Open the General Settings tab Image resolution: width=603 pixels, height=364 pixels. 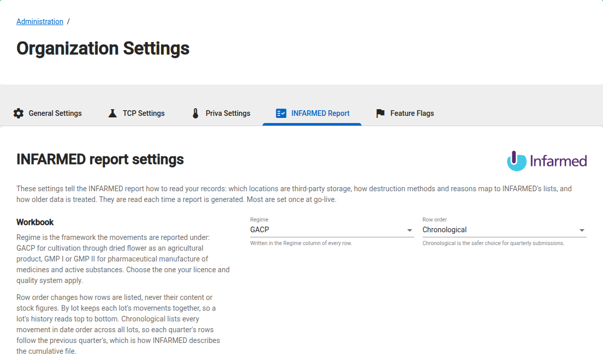[x=48, y=113]
